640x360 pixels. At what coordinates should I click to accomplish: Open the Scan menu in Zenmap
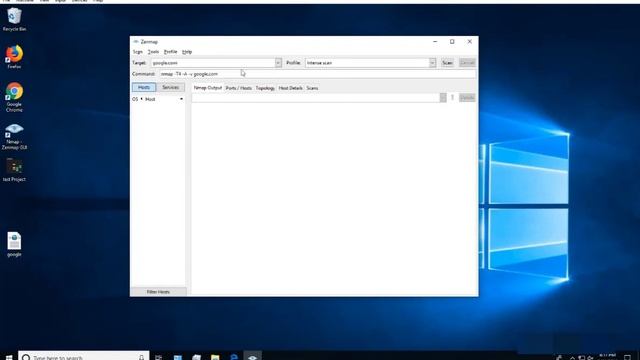pos(138,52)
